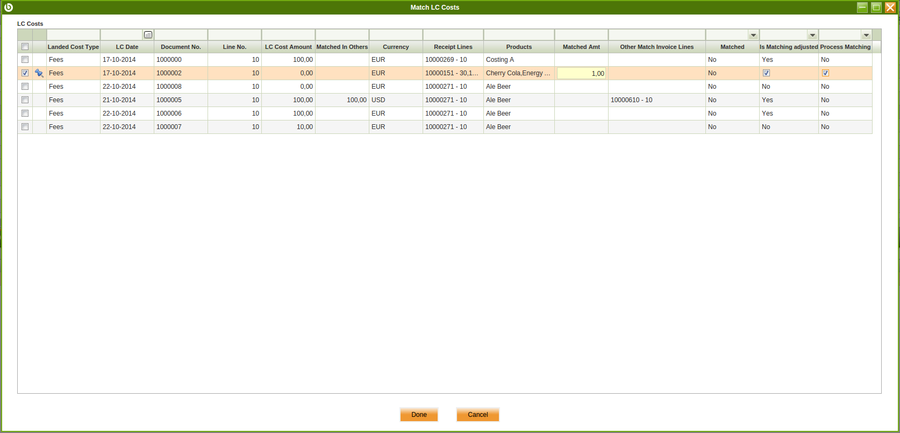Uncheck Is Matching adjusted in selected row
The width and height of the screenshot is (900, 433).
coord(766,73)
